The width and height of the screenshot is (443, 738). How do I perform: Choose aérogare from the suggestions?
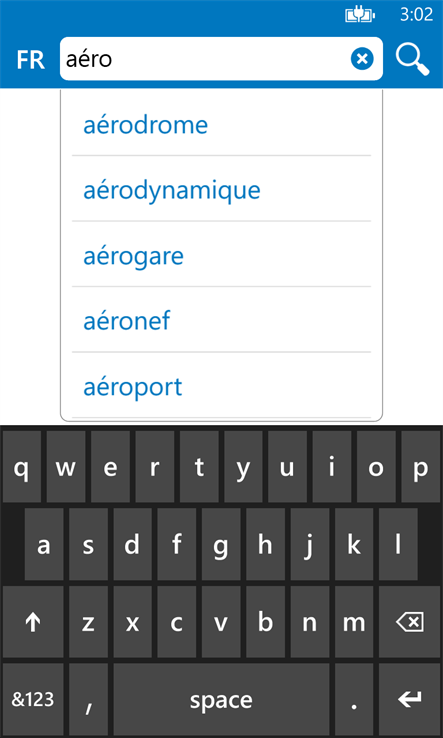(221, 256)
